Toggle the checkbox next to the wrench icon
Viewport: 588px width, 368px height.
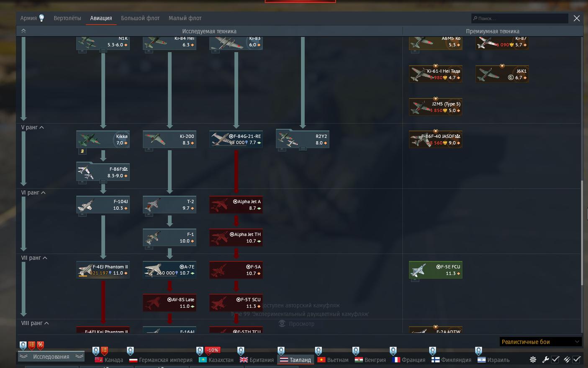(555, 360)
